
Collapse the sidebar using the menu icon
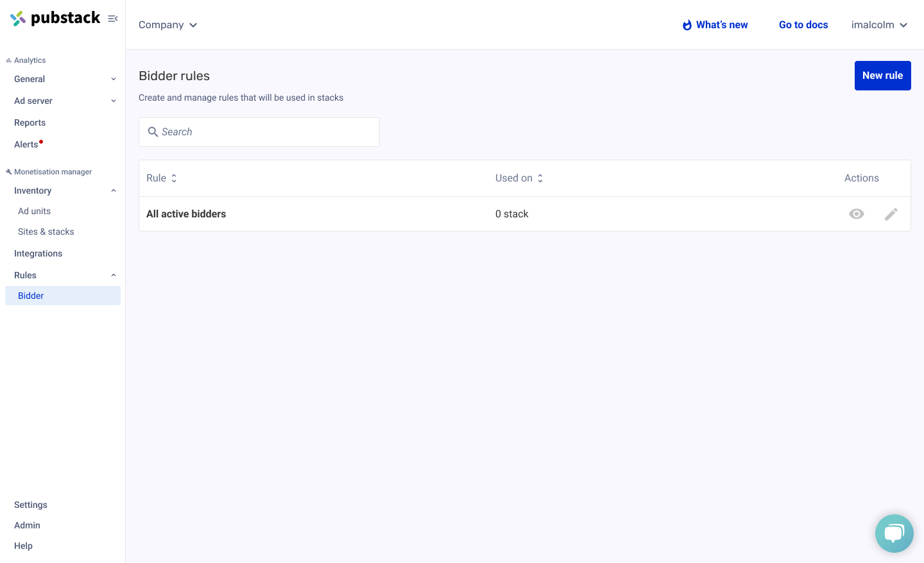pos(113,19)
